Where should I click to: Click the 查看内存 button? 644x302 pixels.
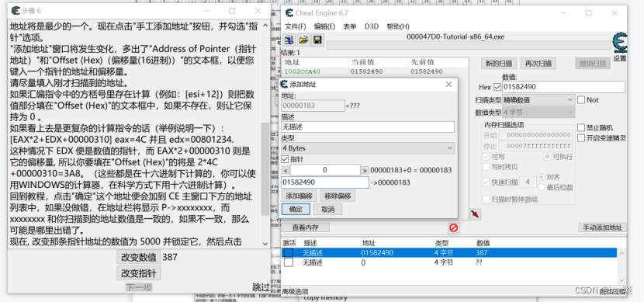click(305, 227)
